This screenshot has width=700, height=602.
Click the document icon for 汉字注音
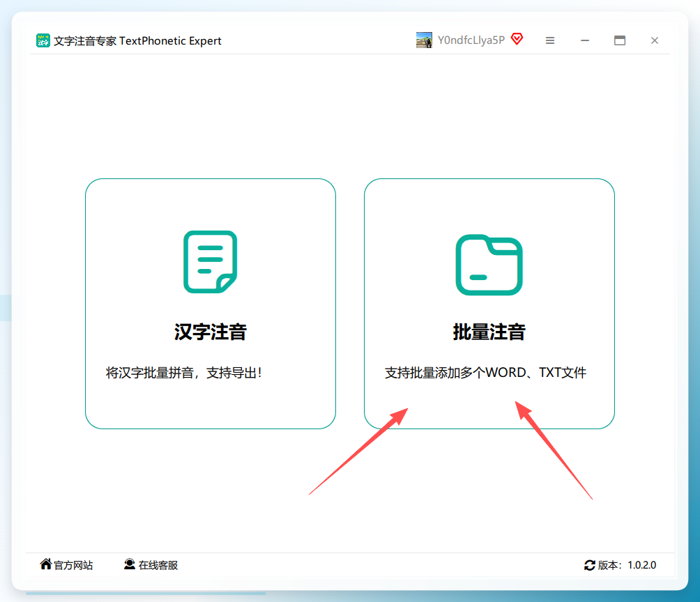211,261
